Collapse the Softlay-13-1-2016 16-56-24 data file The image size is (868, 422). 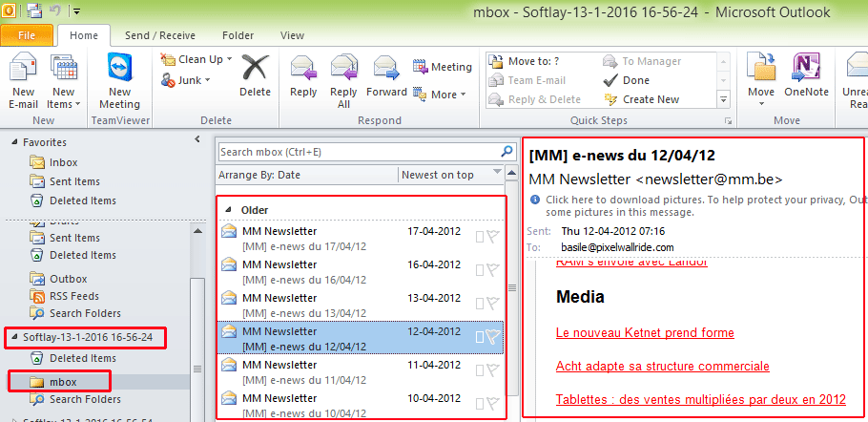[x=15, y=337]
